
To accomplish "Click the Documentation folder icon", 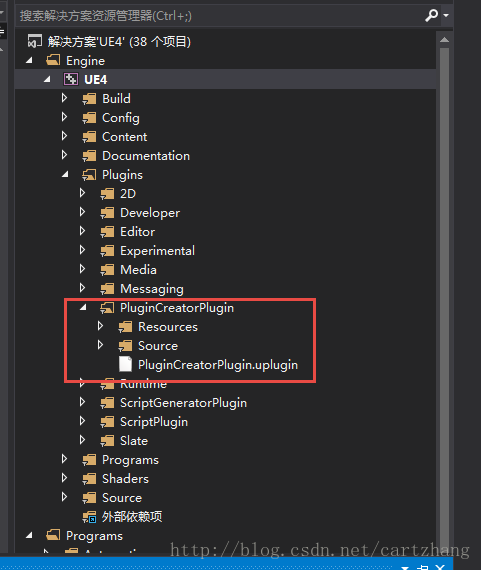I will pyautogui.click(x=89, y=156).
